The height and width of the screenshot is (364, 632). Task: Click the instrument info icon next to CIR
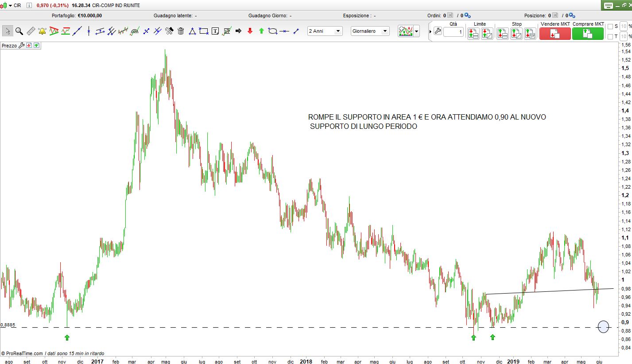point(29,5)
